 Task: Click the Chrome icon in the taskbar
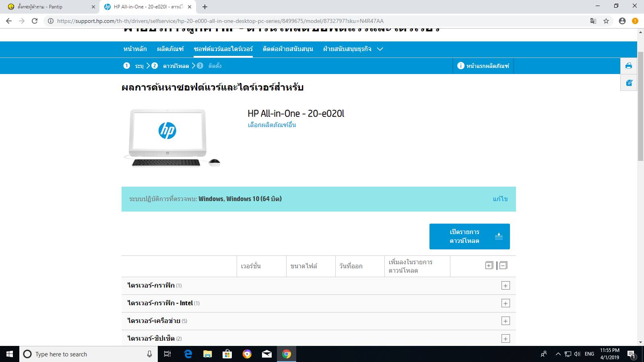[286, 354]
